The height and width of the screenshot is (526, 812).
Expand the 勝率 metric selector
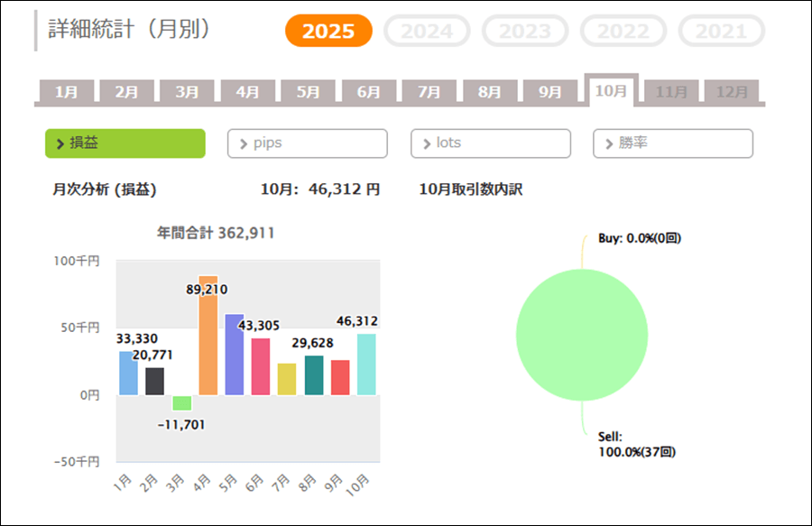(x=673, y=143)
